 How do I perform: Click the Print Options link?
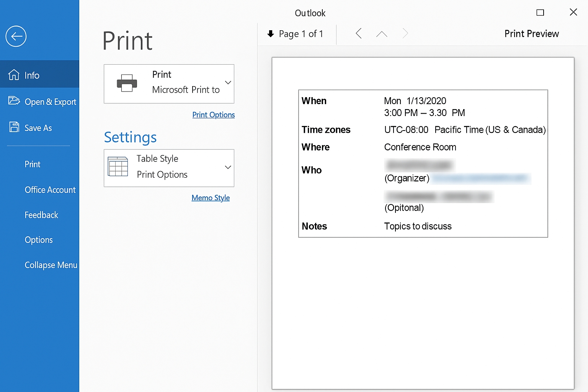coord(213,115)
